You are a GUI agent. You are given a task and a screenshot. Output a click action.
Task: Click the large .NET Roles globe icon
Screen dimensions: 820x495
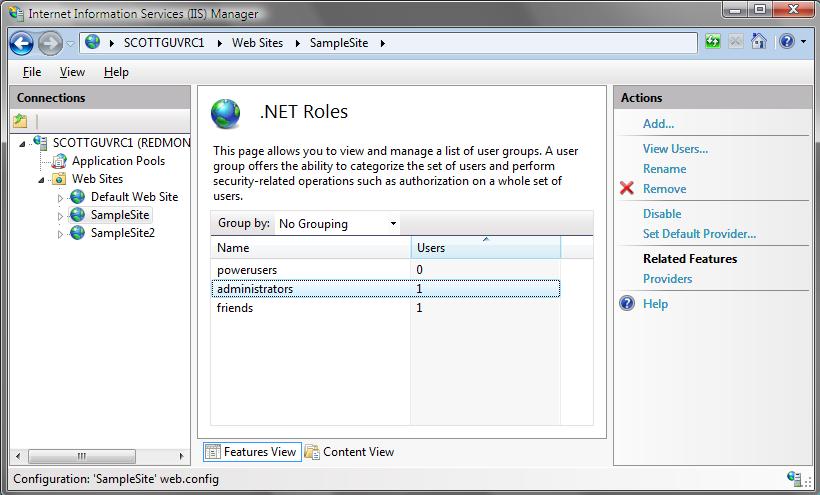coord(225,113)
